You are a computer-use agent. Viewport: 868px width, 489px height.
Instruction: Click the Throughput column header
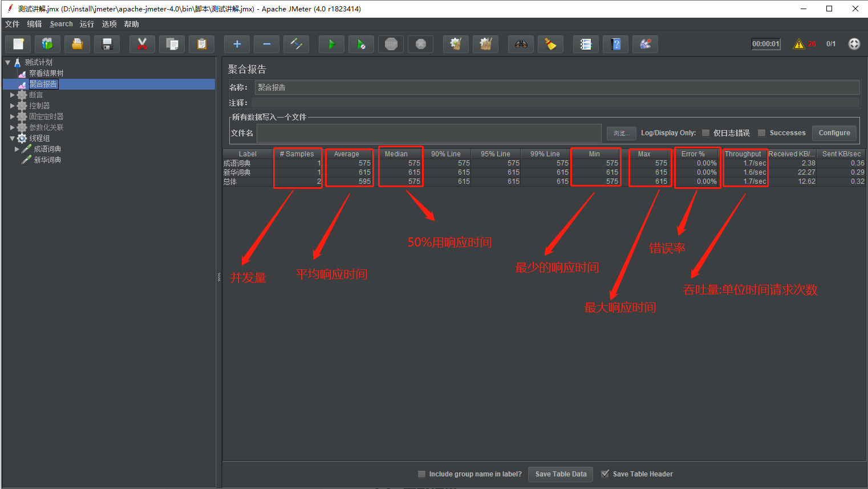tap(743, 154)
